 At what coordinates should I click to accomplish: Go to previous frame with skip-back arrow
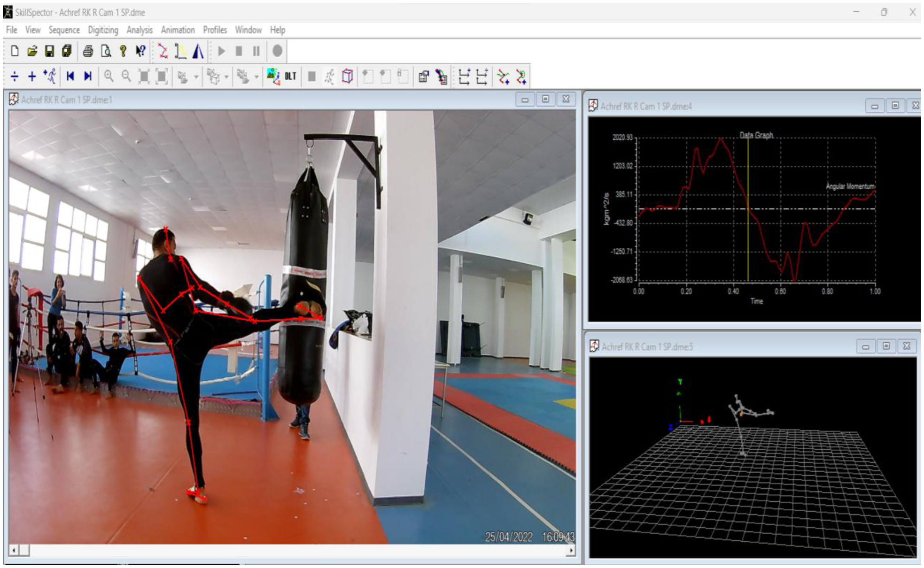pyautogui.click(x=70, y=76)
